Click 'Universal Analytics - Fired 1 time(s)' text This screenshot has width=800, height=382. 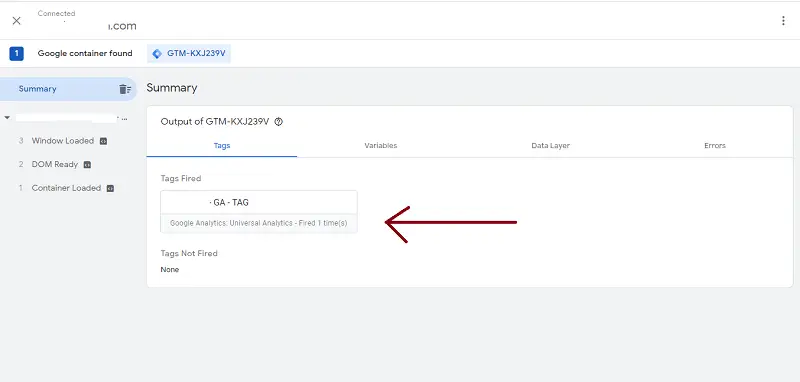tap(288, 223)
